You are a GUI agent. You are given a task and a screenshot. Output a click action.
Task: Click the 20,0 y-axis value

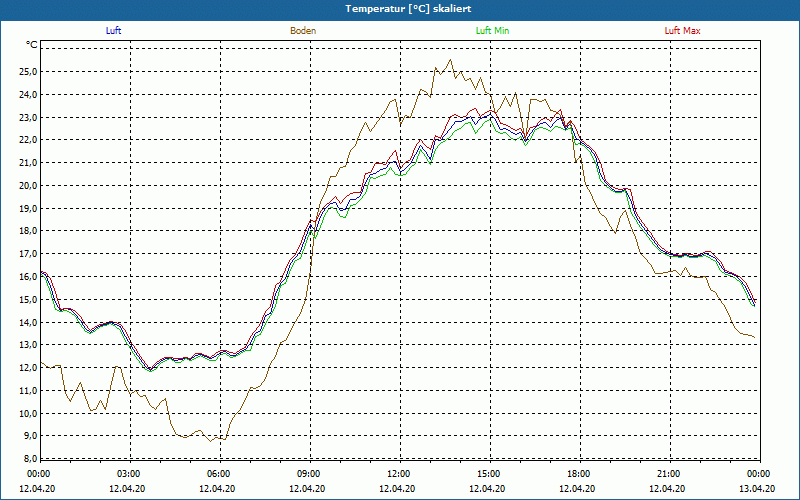point(28,185)
